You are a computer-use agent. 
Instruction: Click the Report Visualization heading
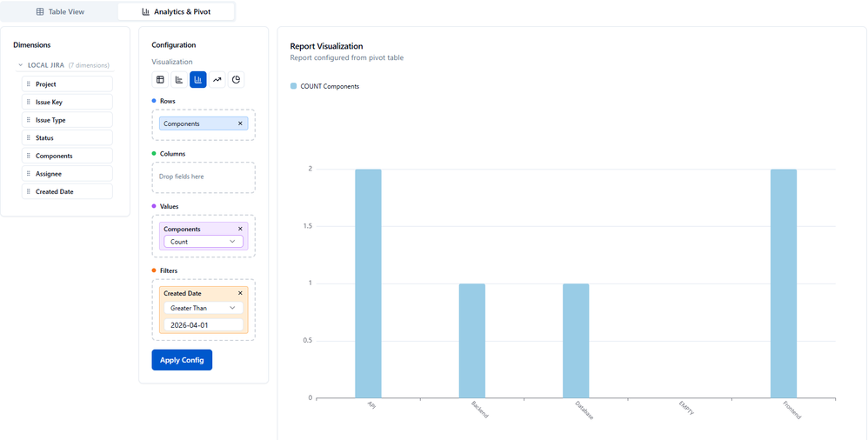pos(327,46)
